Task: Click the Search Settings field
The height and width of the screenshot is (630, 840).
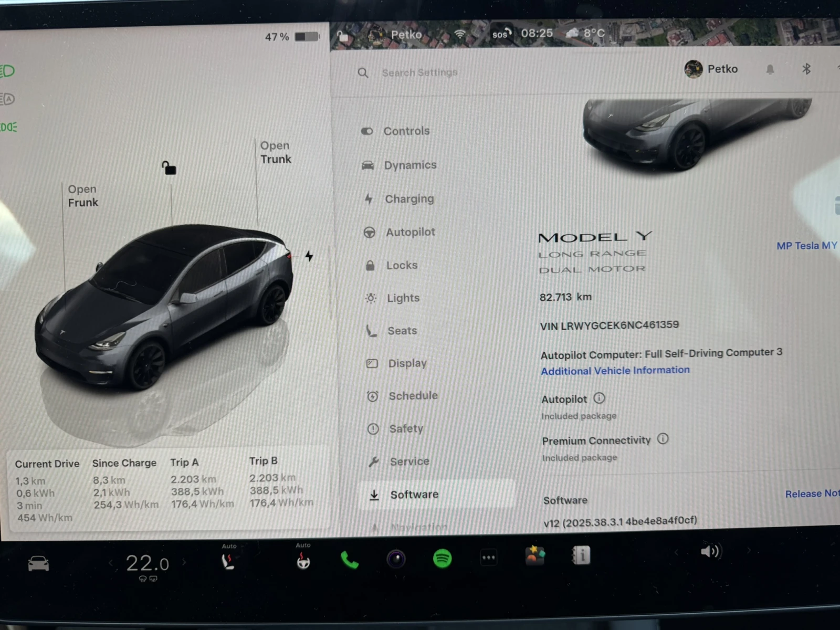Action: (419, 72)
